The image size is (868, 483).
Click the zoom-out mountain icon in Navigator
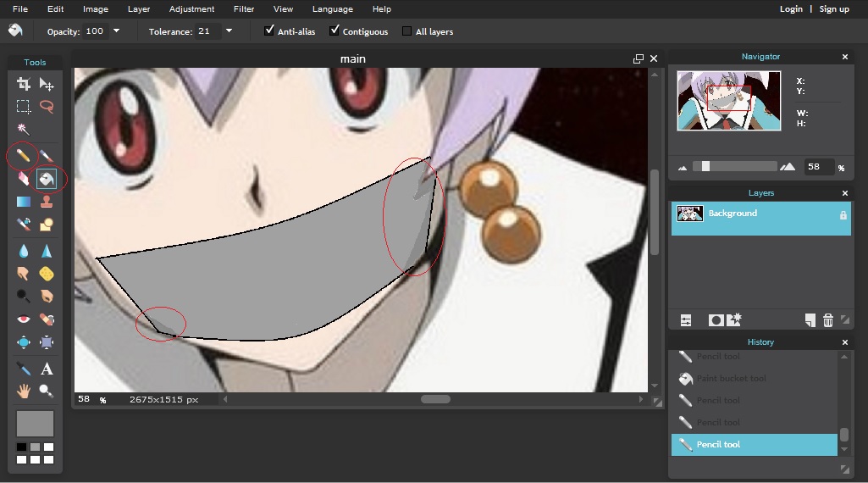point(683,168)
